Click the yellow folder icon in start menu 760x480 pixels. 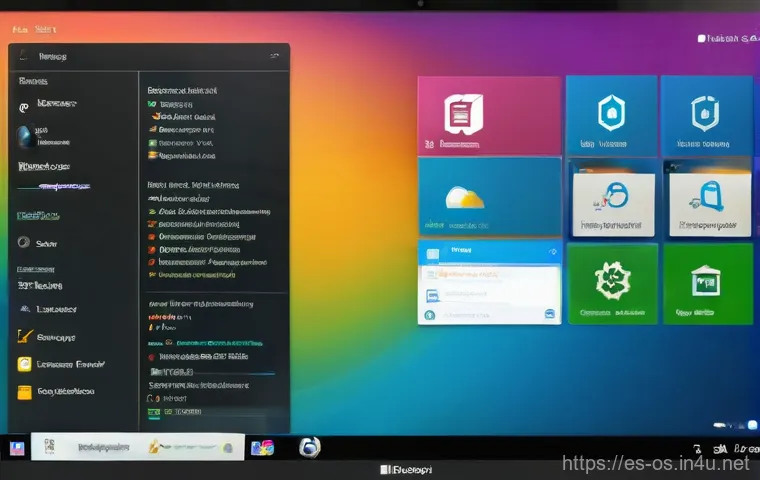tap(25, 392)
